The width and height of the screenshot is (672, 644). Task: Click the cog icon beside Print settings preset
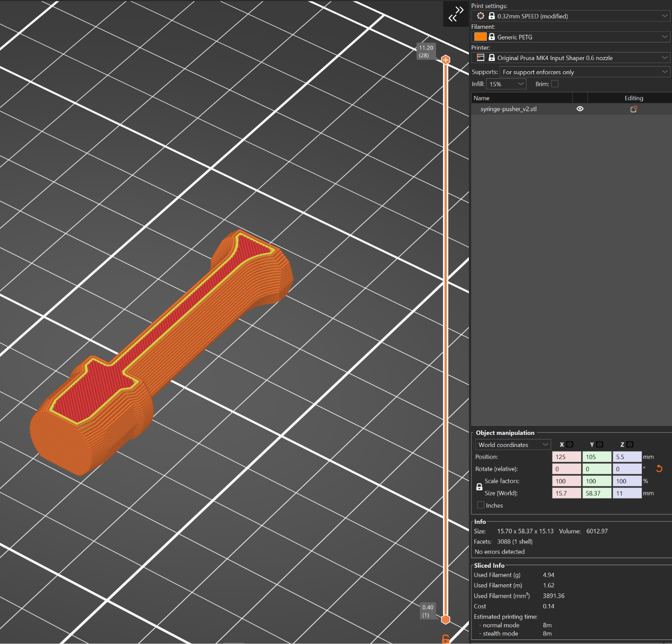click(481, 16)
